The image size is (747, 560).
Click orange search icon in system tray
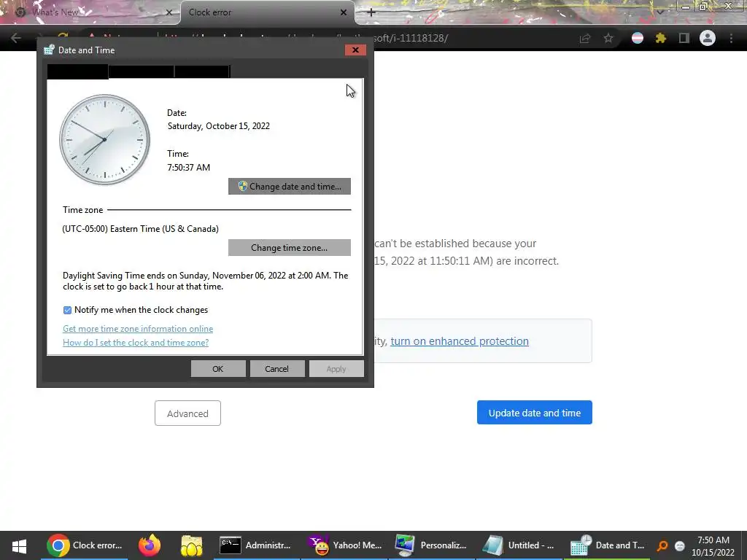point(662,545)
